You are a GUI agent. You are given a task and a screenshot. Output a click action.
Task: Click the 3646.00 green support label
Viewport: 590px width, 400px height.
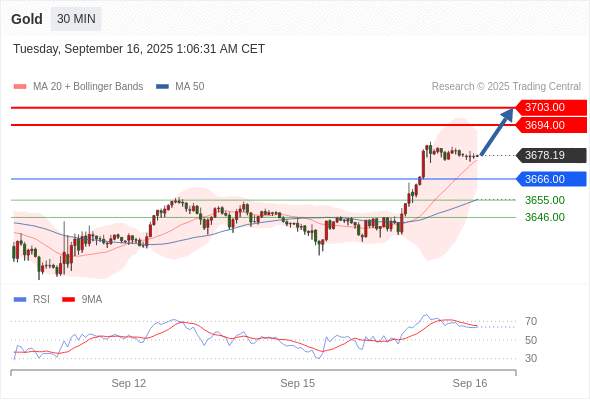point(545,217)
